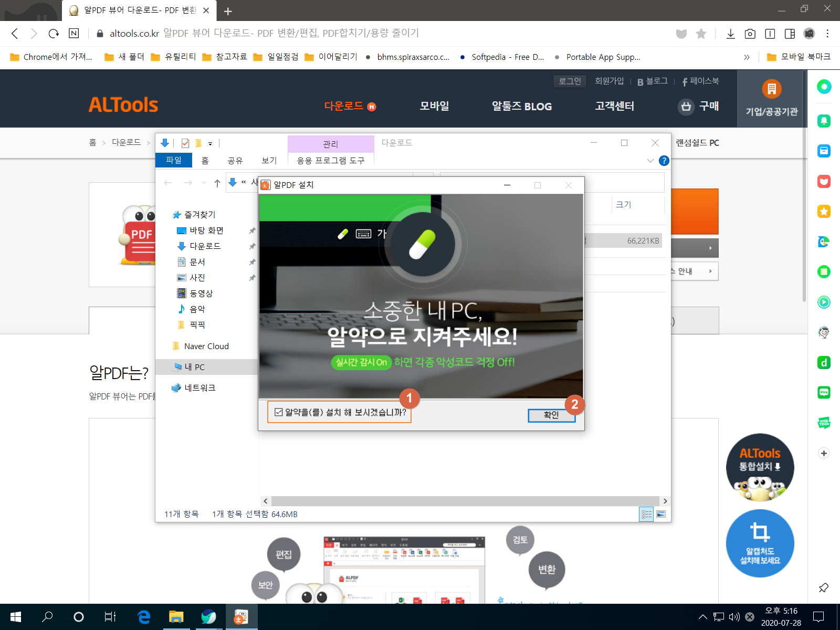Select 다운로드 folder in the navigation pane

199,246
